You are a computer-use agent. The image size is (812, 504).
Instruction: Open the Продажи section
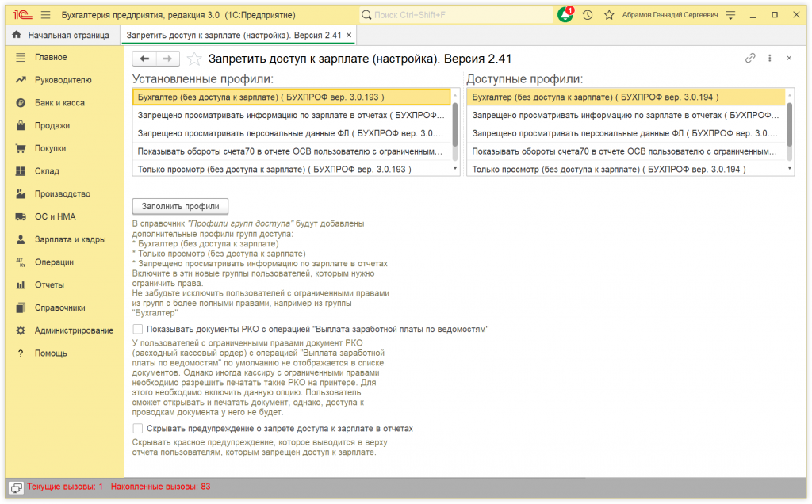(x=52, y=126)
